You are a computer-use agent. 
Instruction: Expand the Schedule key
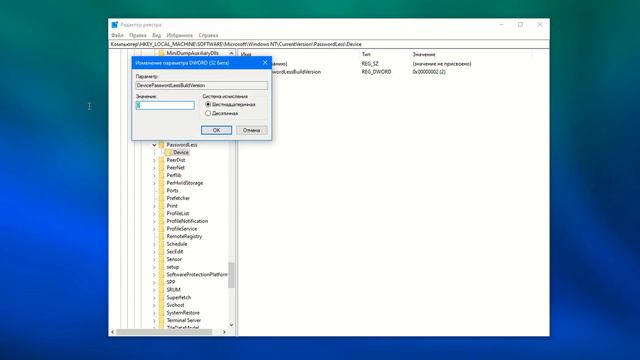coord(154,244)
